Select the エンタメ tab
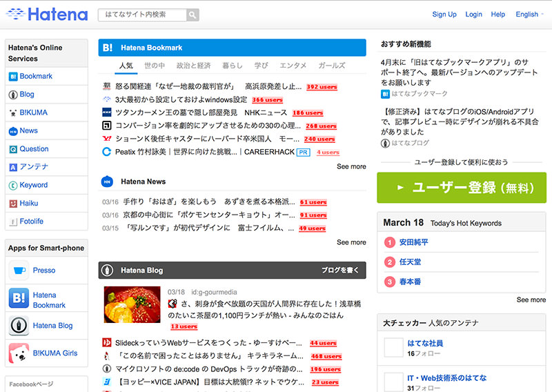 click(293, 66)
